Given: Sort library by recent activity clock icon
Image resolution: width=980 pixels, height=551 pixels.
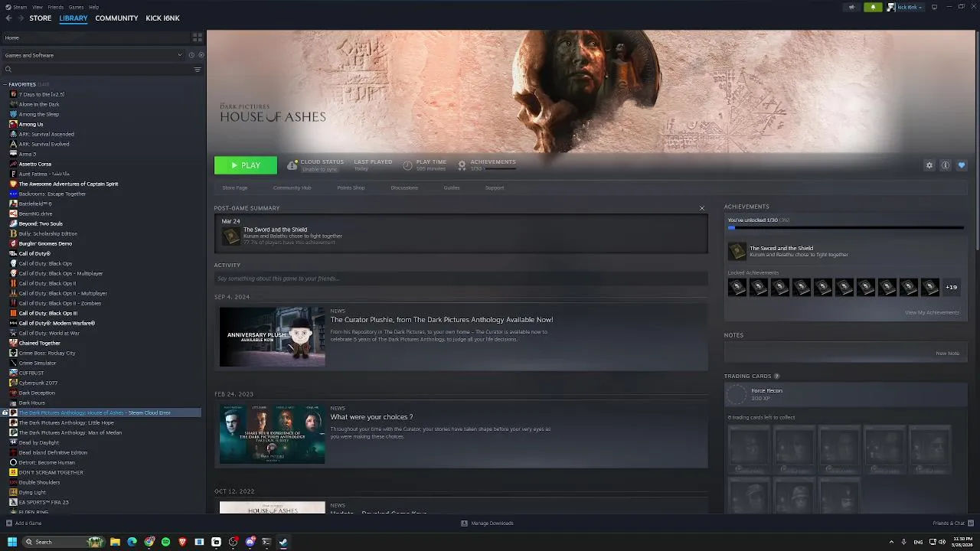Looking at the screenshot, I should tap(192, 55).
